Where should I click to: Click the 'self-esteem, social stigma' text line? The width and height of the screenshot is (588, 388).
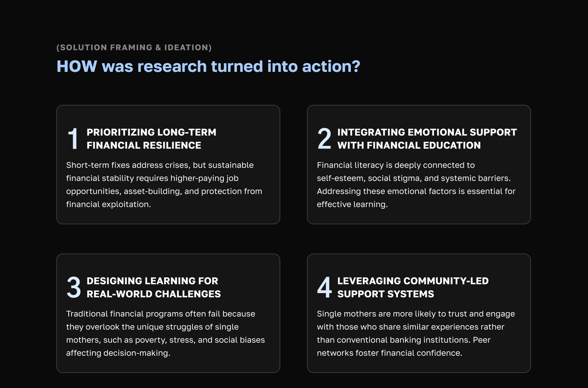[x=414, y=178]
